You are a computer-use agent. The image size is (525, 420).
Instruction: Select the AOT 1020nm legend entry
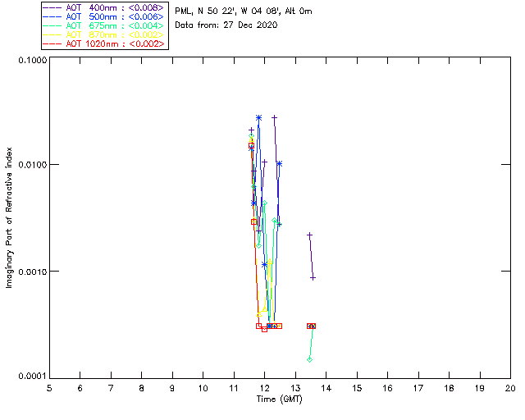104,43
